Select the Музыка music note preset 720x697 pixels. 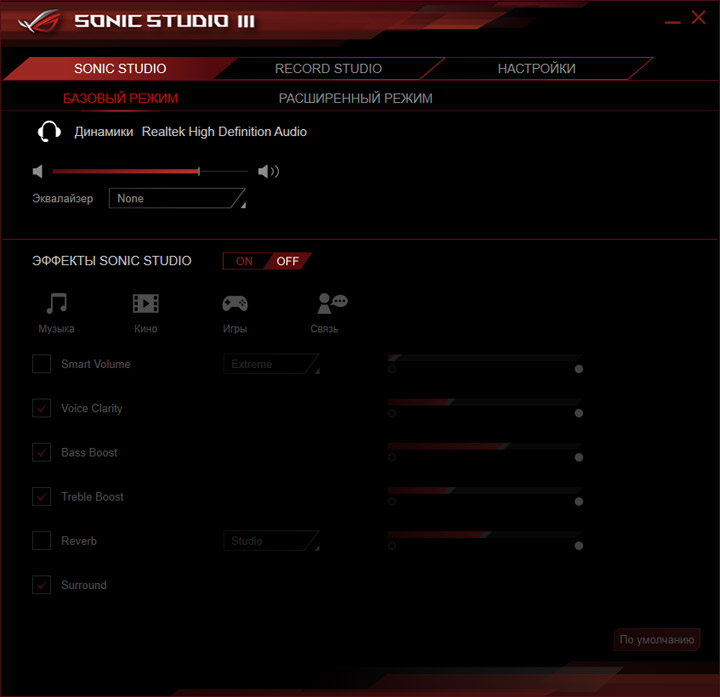coord(56,313)
